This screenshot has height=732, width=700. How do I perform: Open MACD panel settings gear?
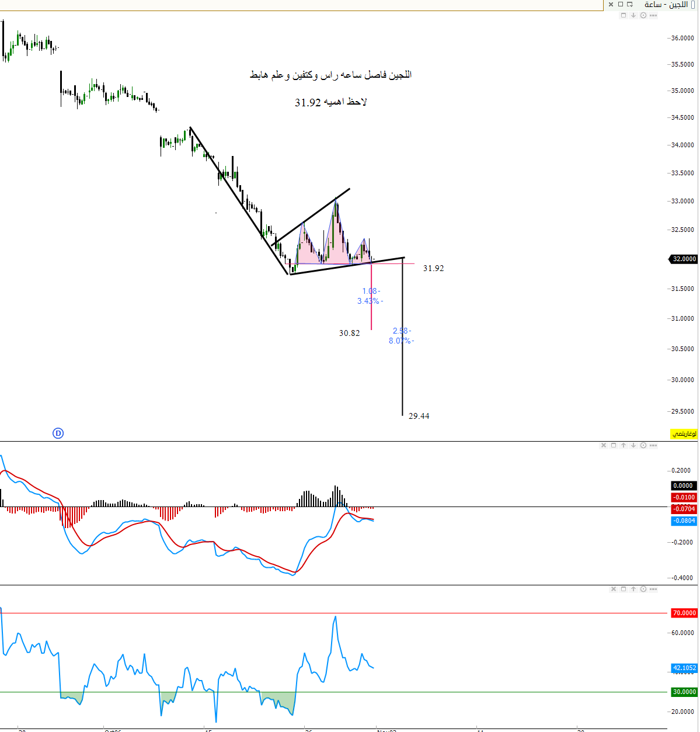pyautogui.click(x=643, y=445)
